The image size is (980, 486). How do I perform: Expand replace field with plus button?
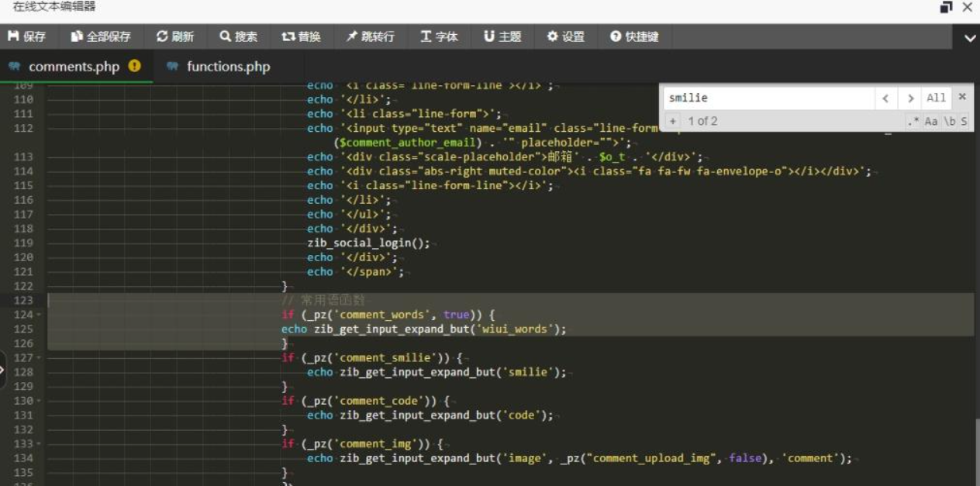(672, 121)
